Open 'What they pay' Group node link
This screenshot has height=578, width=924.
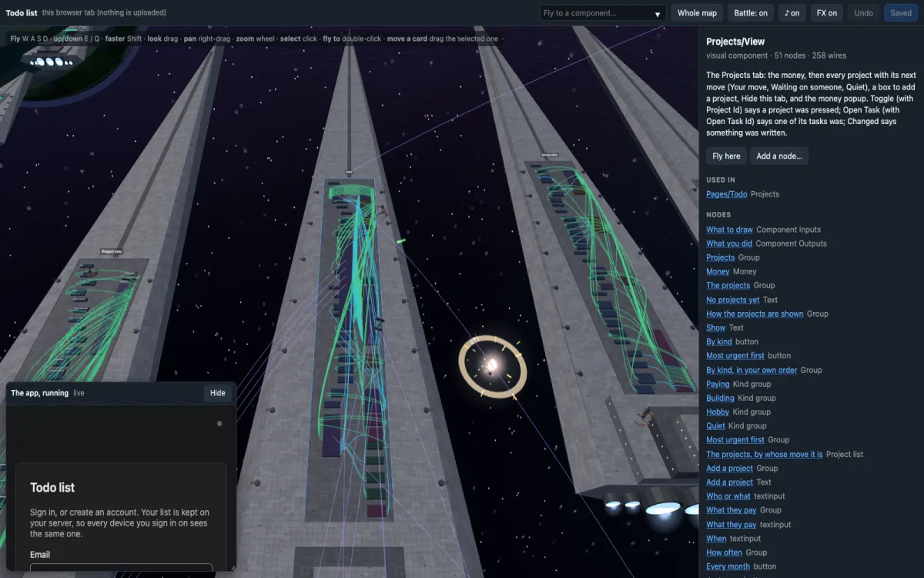point(731,510)
